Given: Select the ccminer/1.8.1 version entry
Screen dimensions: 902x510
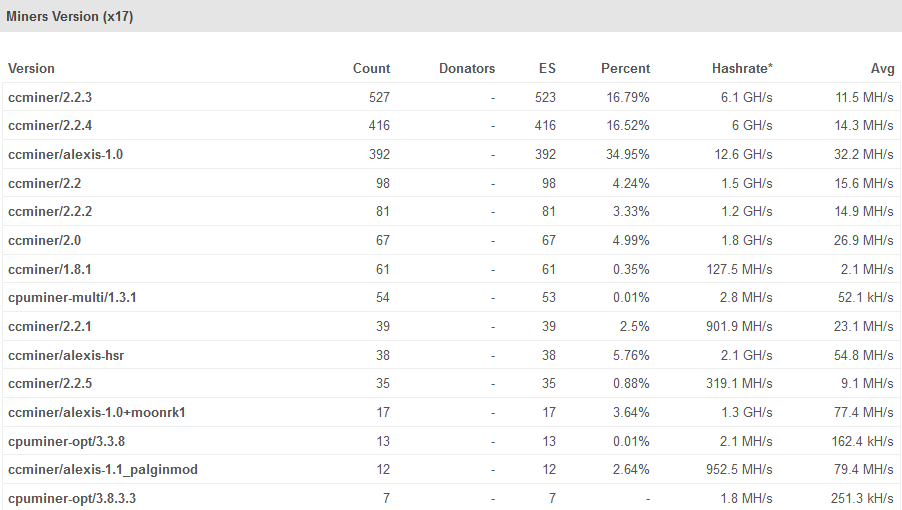Looking at the screenshot, I should pos(50,270).
